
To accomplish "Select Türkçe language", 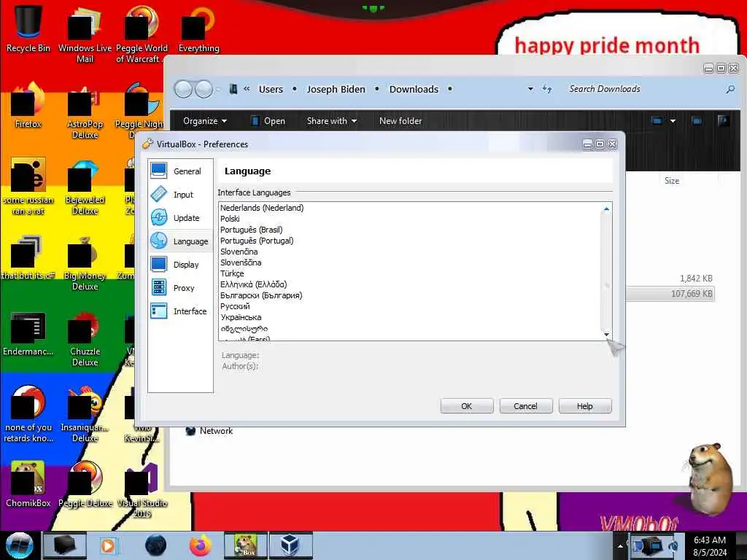I will 232,273.
